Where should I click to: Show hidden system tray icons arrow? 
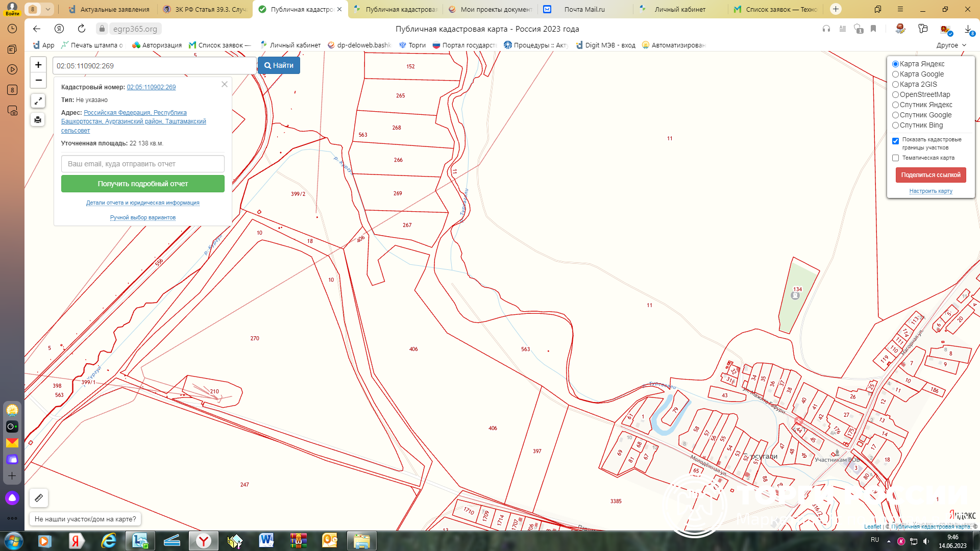(x=889, y=541)
